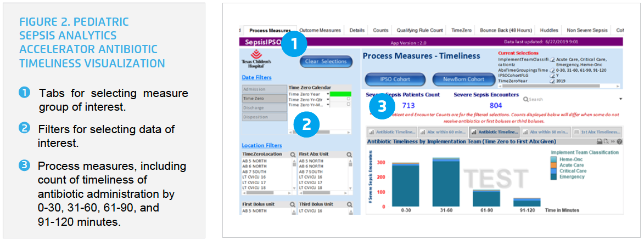Search the TimeZeroLocation list via magnifier icon
The width and height of the screenshot is (644, 240).
[x=292, y=155]
